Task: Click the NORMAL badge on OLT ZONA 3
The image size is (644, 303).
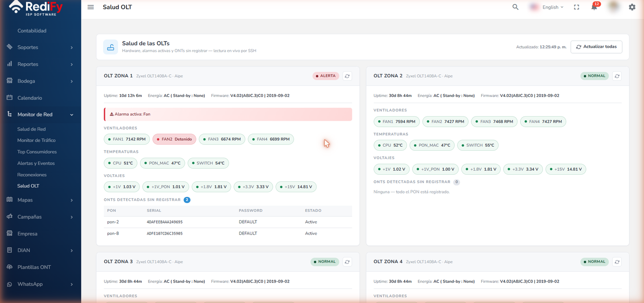Action: click(325, 262)
